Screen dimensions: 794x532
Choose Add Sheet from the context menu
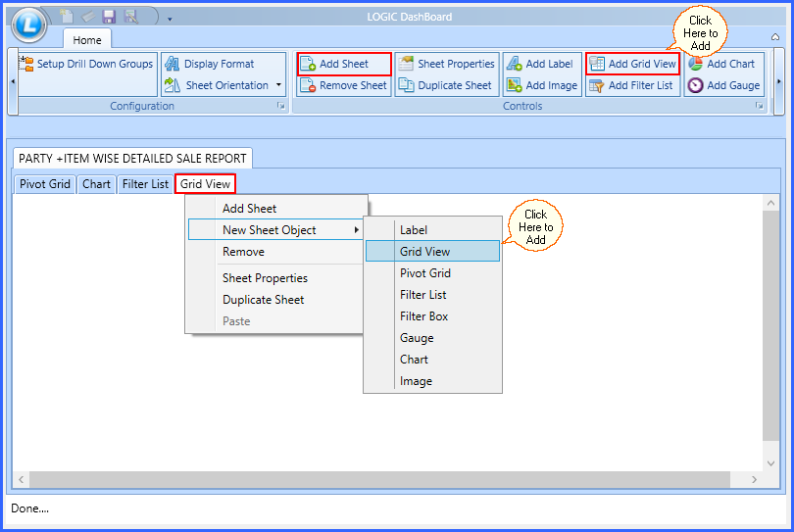tap(276, 208)
